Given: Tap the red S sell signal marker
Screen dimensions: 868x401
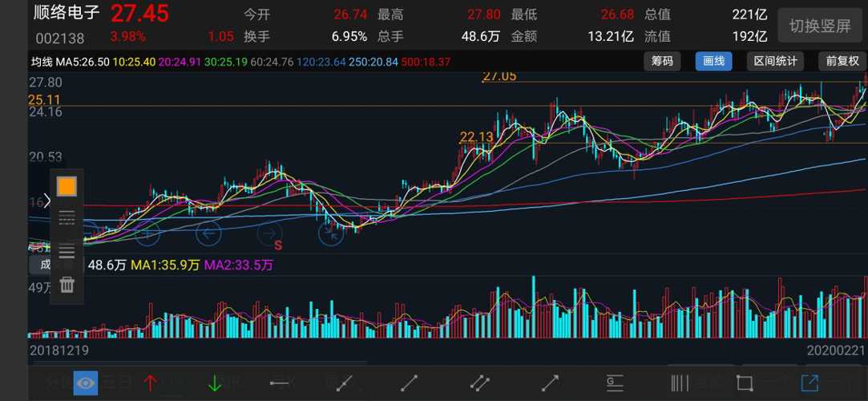Looking at the screenshot, I should pos(278,245).
